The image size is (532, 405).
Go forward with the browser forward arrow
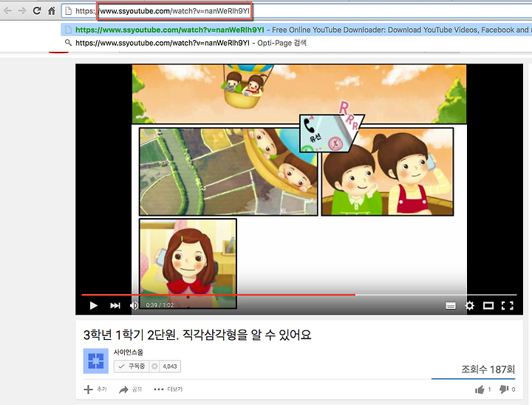point(22,11)
